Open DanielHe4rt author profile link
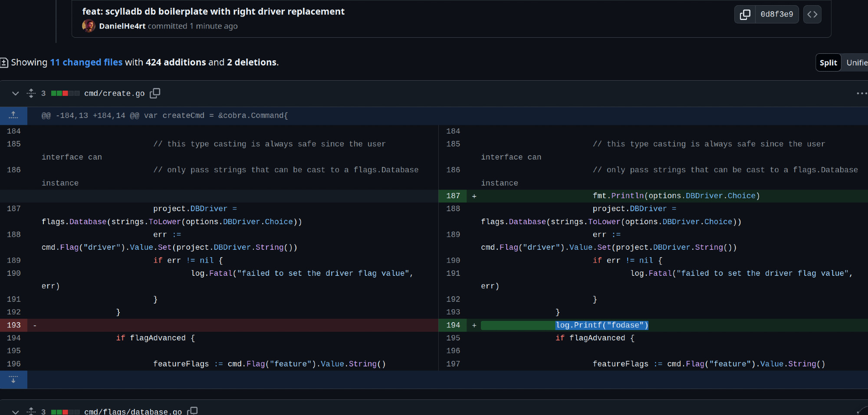868x415 pixels. tap(122, 26)
